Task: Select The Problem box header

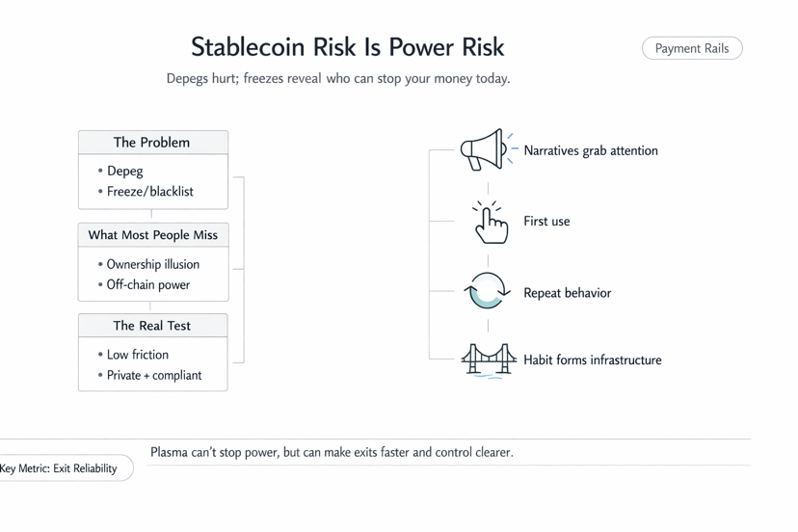Action: 152,143
